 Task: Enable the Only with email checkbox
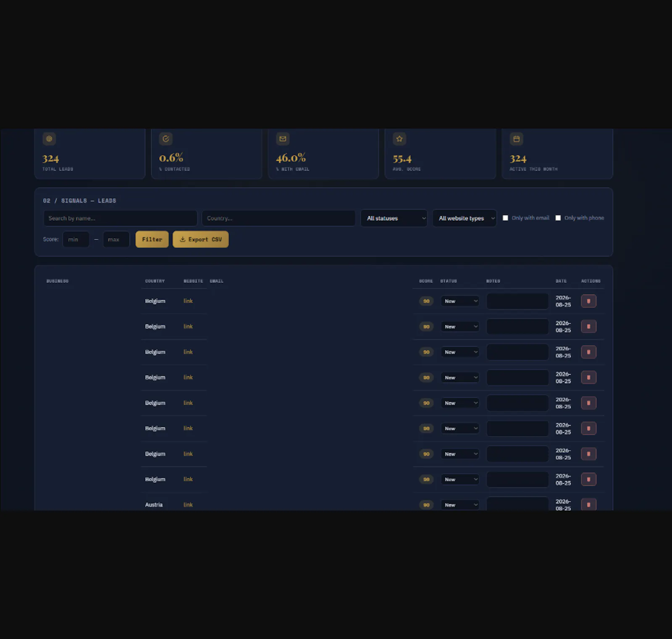[505, 218]
